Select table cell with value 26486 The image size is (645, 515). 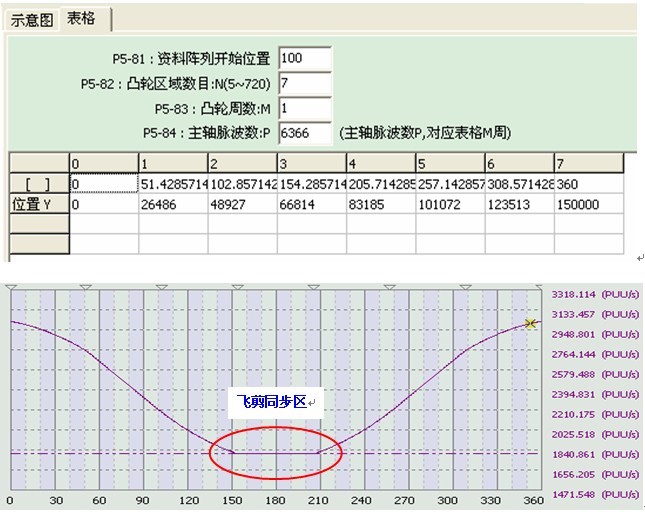pos(172,204)
